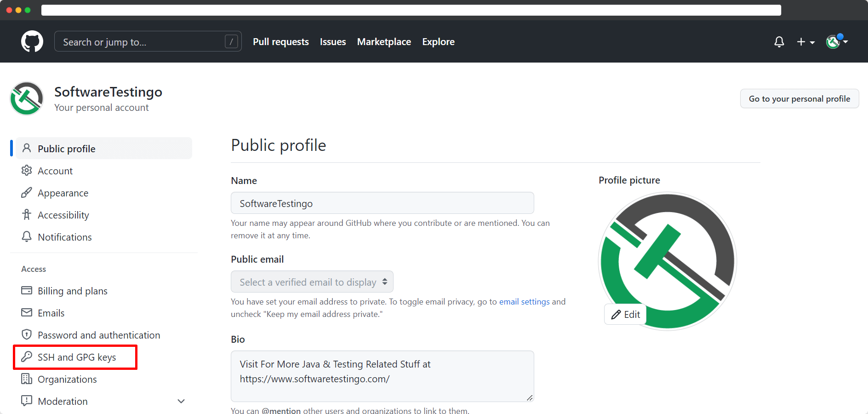Click into the Bio text area
Image resolution: width=868 pixels, height=414 pixels.
383,376
